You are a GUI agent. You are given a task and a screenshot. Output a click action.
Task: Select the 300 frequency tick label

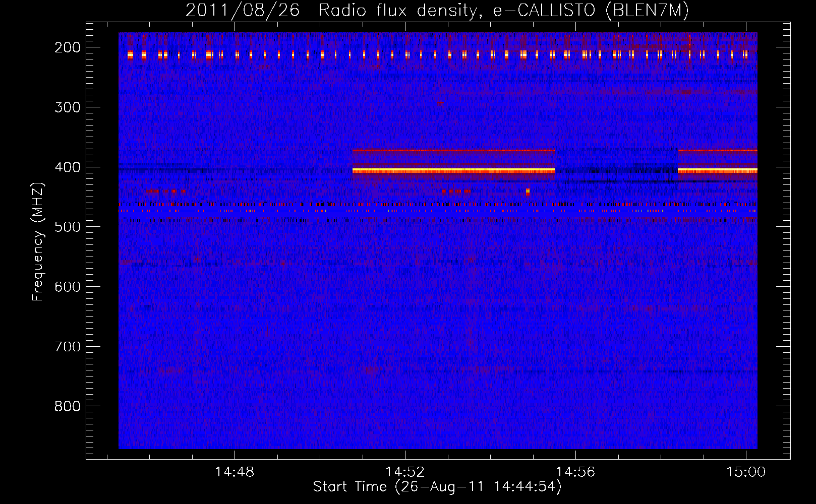(68, 107)
